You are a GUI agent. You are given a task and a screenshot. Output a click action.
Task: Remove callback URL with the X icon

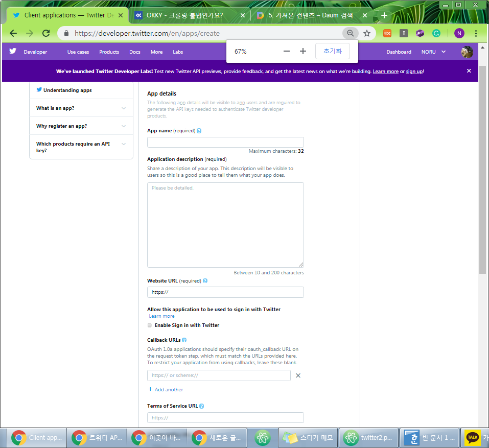coord(298,375)
